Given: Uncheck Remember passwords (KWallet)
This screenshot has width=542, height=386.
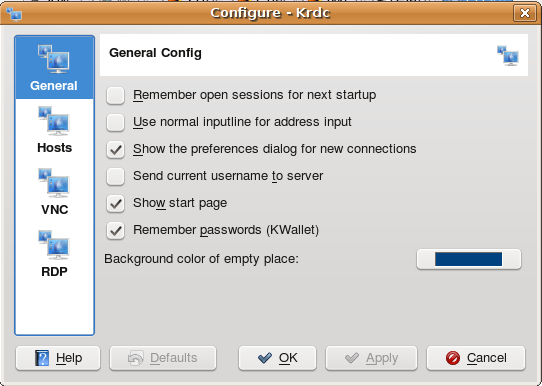Looking at the screenshot, I should 115,230.
